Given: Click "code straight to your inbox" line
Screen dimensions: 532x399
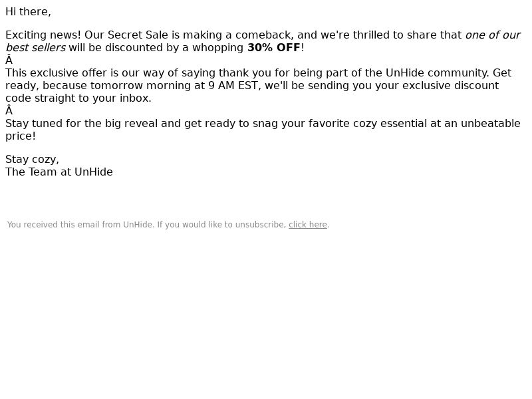Looking at the screenshot, I should 78,98.
